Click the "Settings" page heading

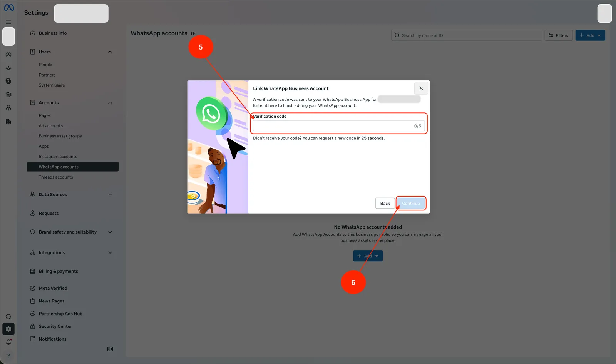pyautogui.click(x=36, y=13)
